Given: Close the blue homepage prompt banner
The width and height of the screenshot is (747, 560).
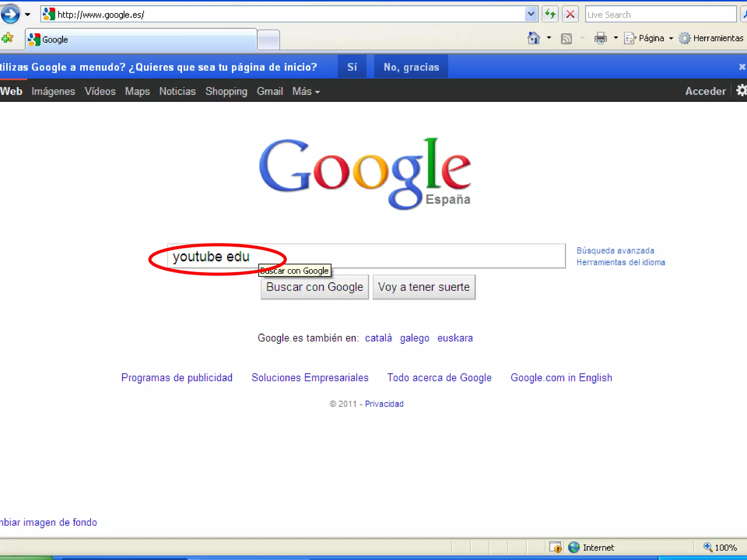Looking at the screenshot, I should click(742, 67).
